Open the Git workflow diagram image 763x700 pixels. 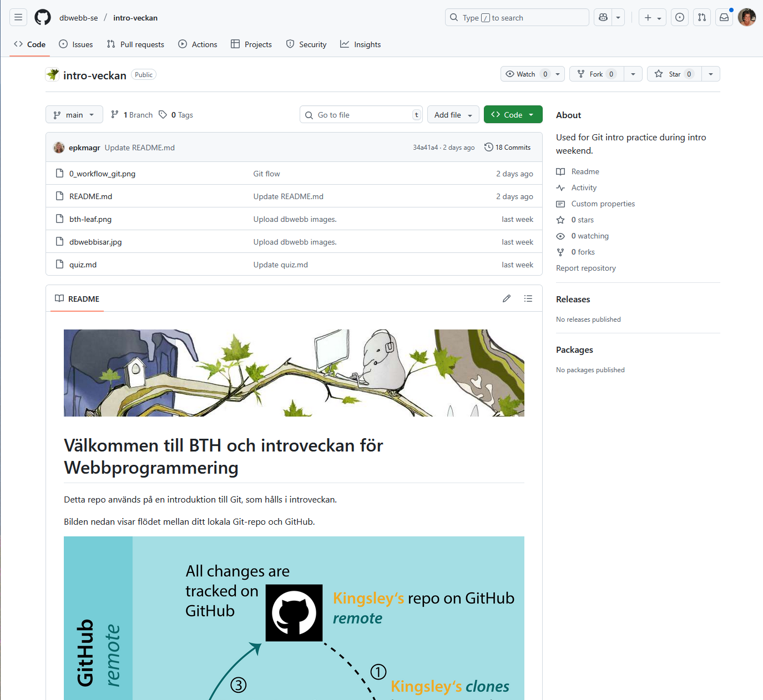[x=294, y=618]
